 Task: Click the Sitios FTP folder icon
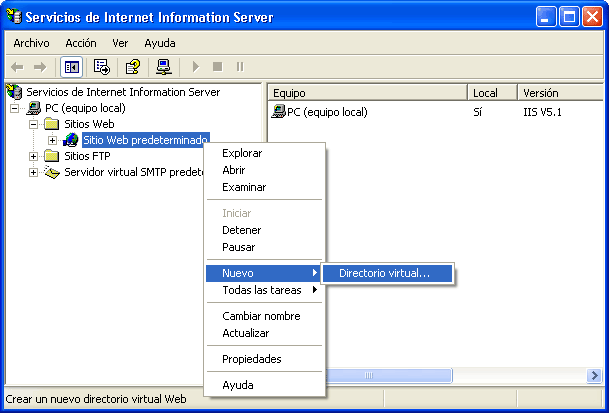tap(52, 156)
